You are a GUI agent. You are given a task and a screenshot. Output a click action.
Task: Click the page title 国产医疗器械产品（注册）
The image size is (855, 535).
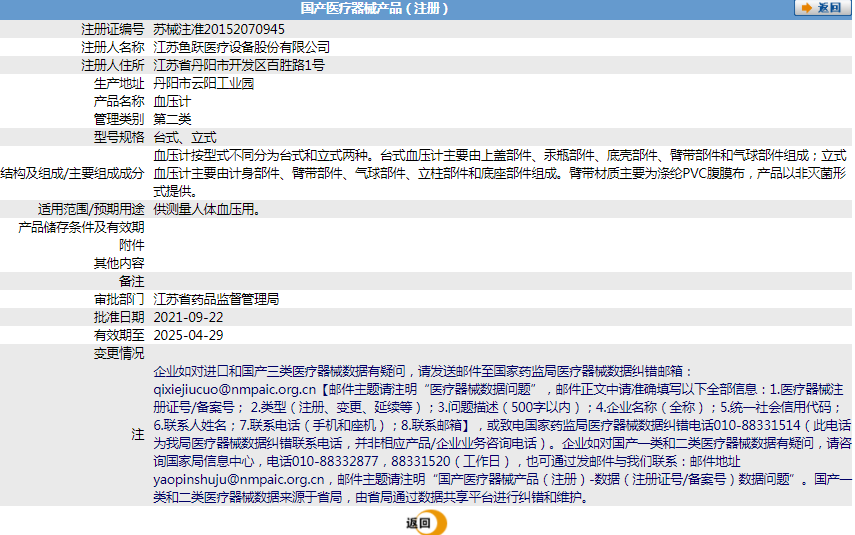(374, 9)
